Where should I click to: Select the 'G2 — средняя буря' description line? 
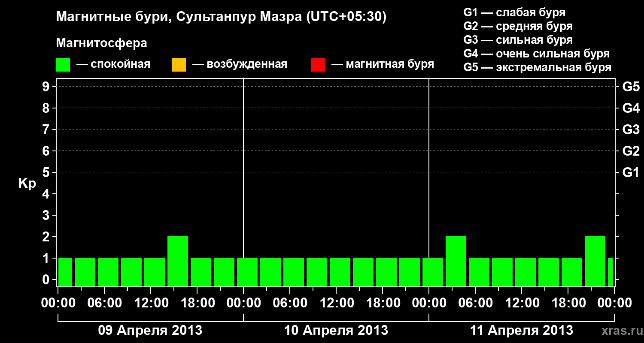click(x=518, y=26)
